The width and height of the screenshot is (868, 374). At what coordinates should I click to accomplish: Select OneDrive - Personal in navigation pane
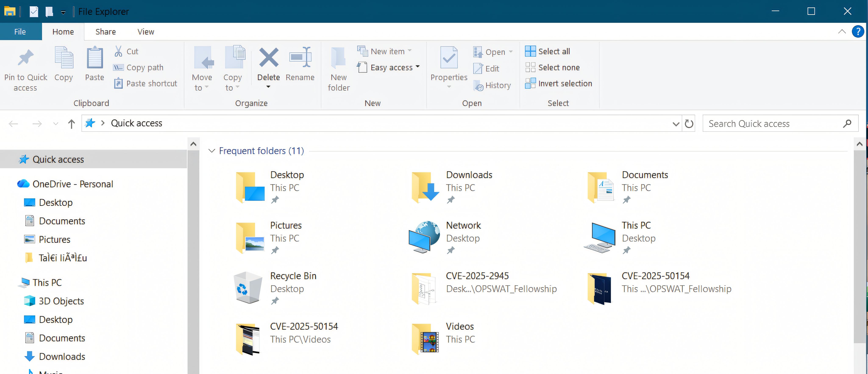pyautogui.click(x=72, y=184)
